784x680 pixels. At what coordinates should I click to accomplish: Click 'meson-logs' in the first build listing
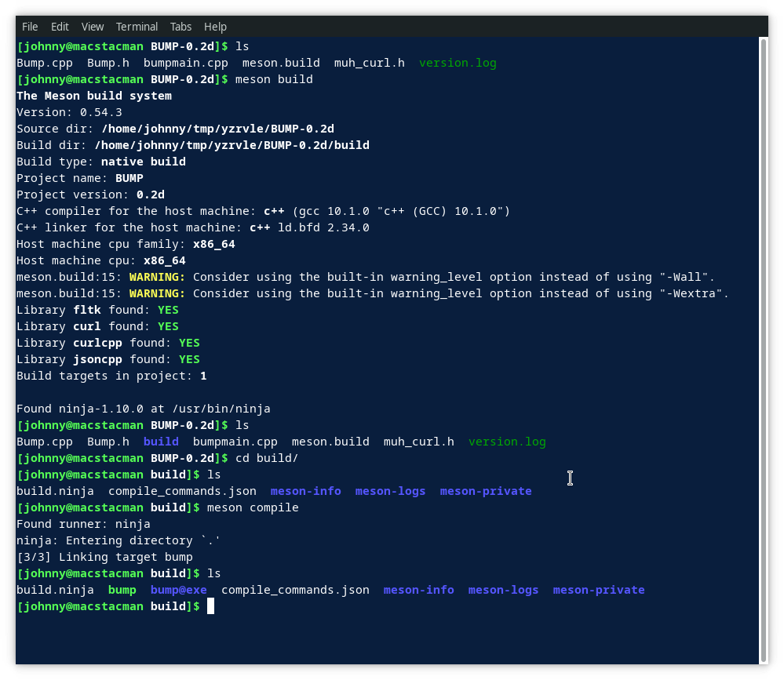[x=391, y=492]
